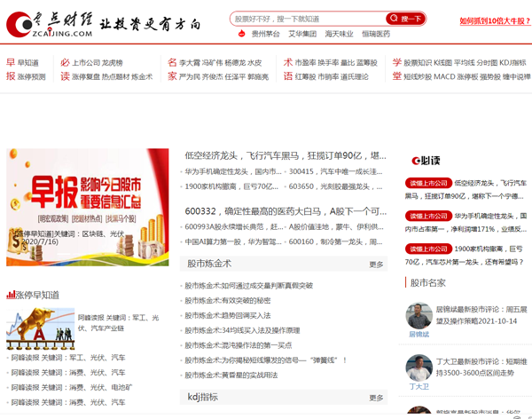Open article 600993A股永续增长典范
The width and height of the screenshot is (532, 419).
(234, 227)
